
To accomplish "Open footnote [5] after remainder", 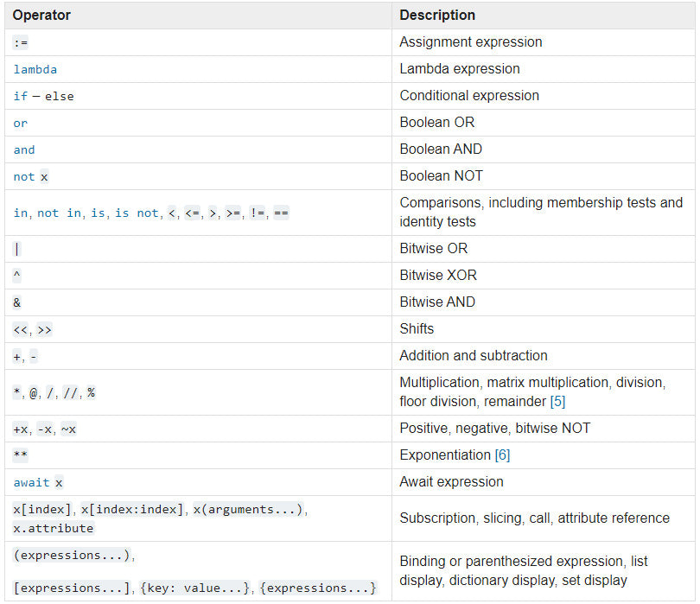I will [x=557, y=401].
